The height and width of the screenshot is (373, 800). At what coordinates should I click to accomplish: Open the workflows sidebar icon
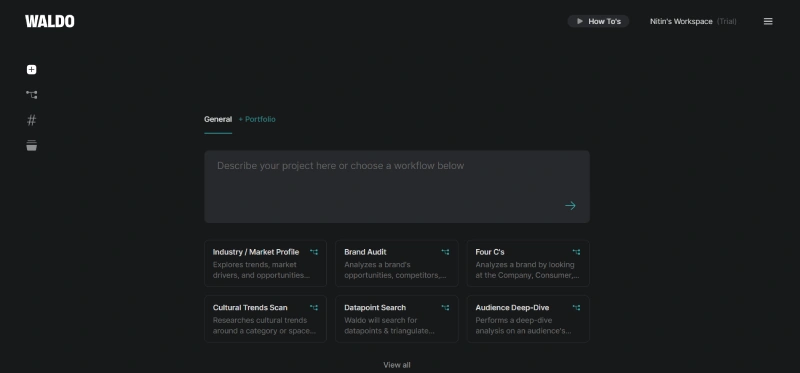[x=32, y=95]
